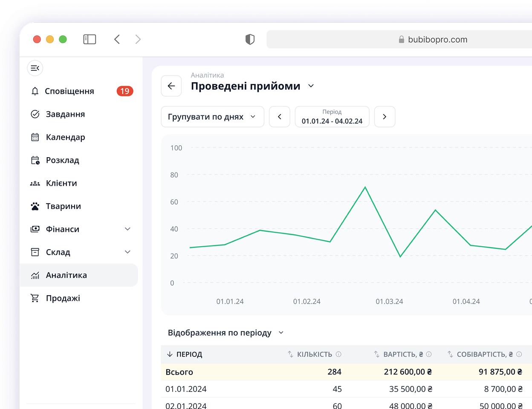
Task: Open the Проведені прийоми title dropdown
Action: click(x=311, y=86)
